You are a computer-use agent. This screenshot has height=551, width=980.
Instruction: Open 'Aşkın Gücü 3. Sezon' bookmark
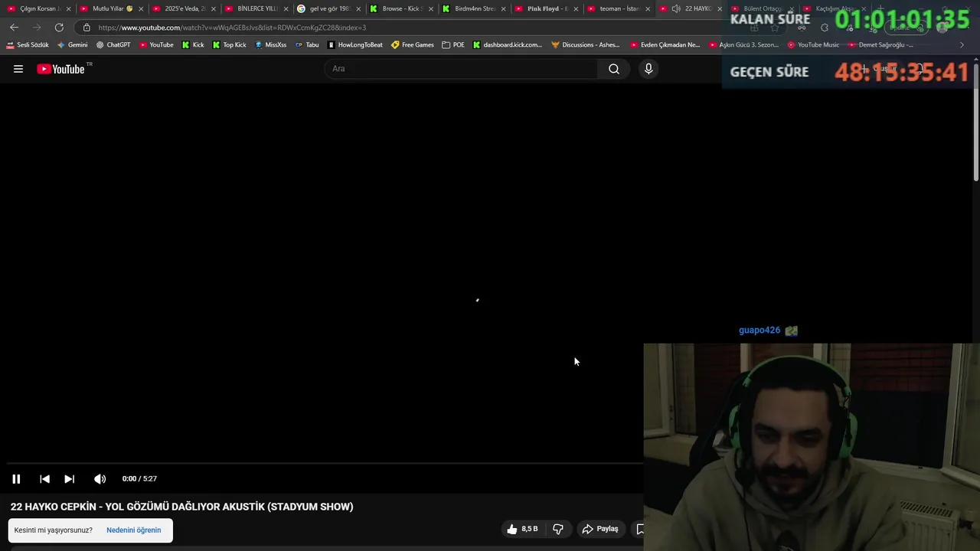743,45
